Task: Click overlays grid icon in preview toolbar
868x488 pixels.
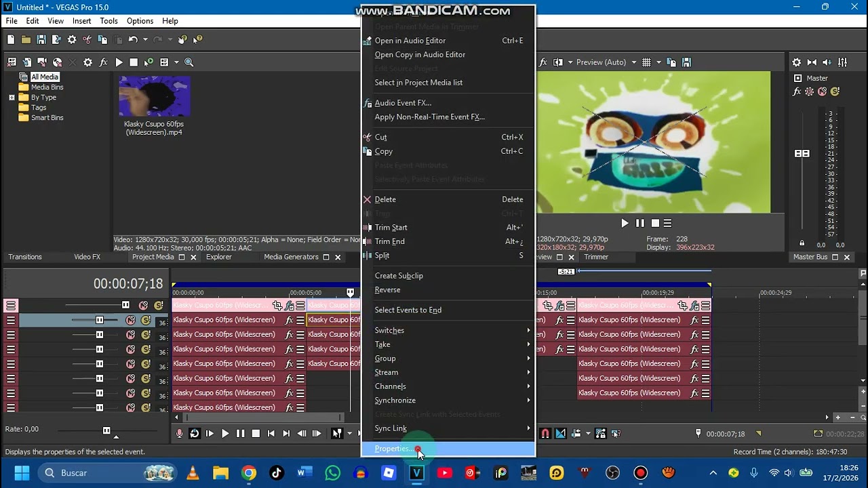Action: (x=646, y=62)
